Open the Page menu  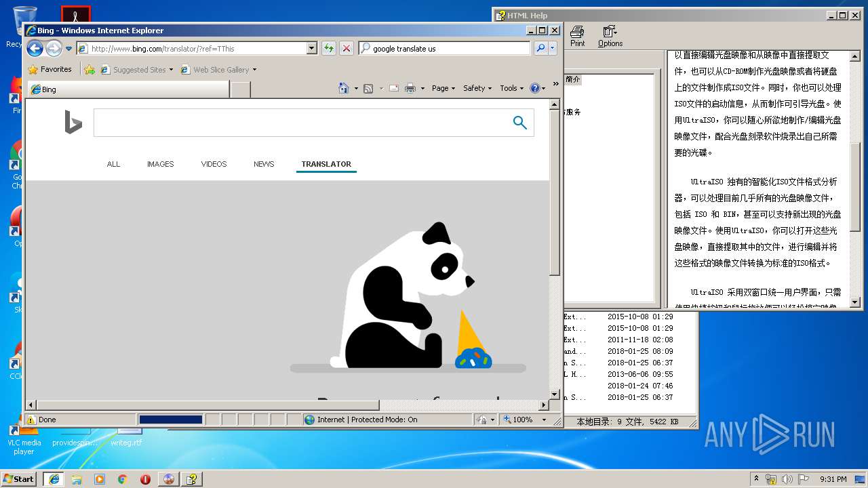coord(443,88)
